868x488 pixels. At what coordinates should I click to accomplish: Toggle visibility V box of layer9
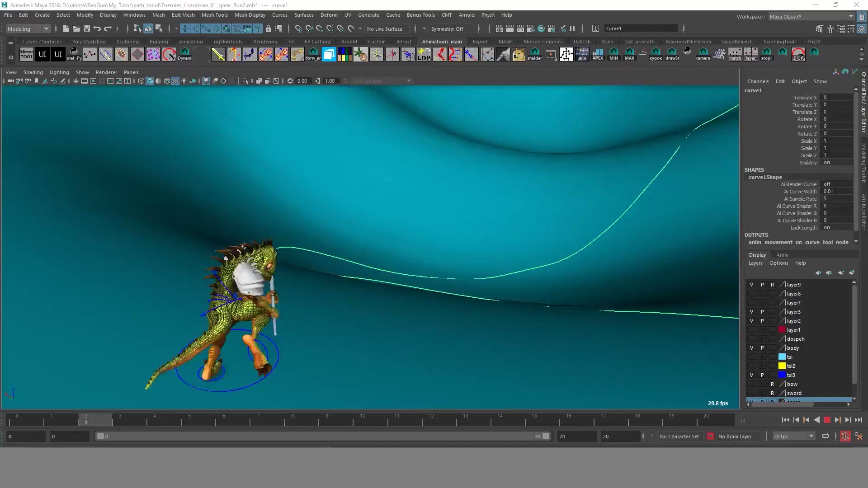(x=751, y=285)
